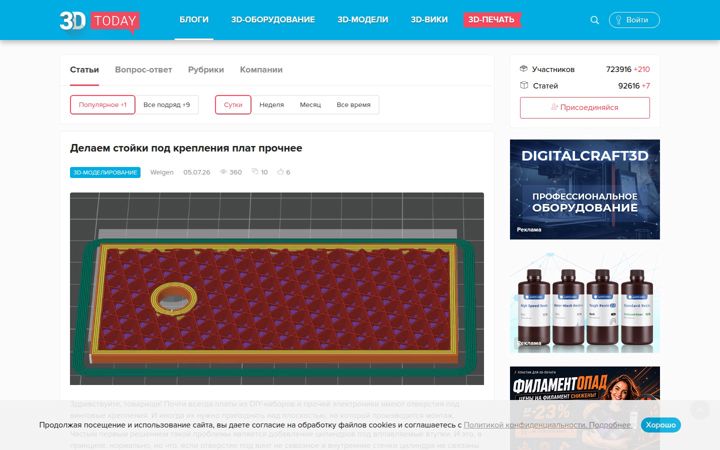This screenshot has width=720, height=450.
Task: Click the Участников members icon
Action: 523,69
